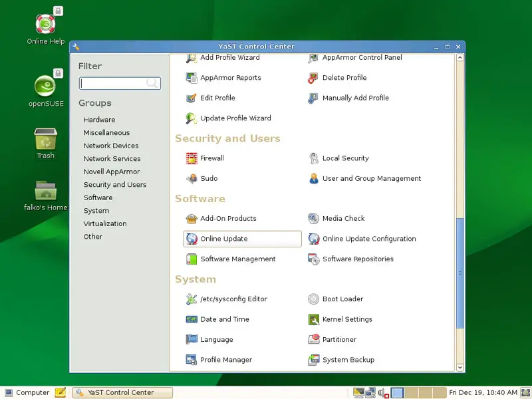The image size is (532, 399).
Task: Select the Network Services group
Action: tap(112, 159)
